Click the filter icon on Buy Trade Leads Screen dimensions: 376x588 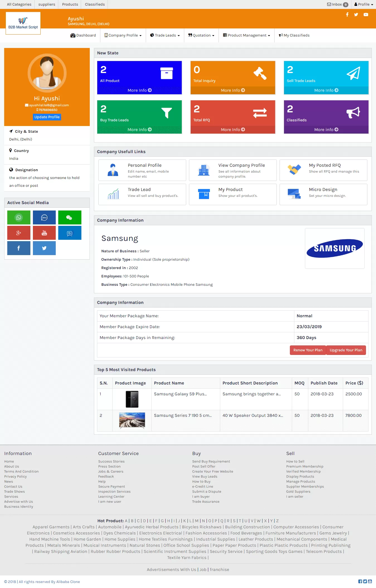(167, 113)
